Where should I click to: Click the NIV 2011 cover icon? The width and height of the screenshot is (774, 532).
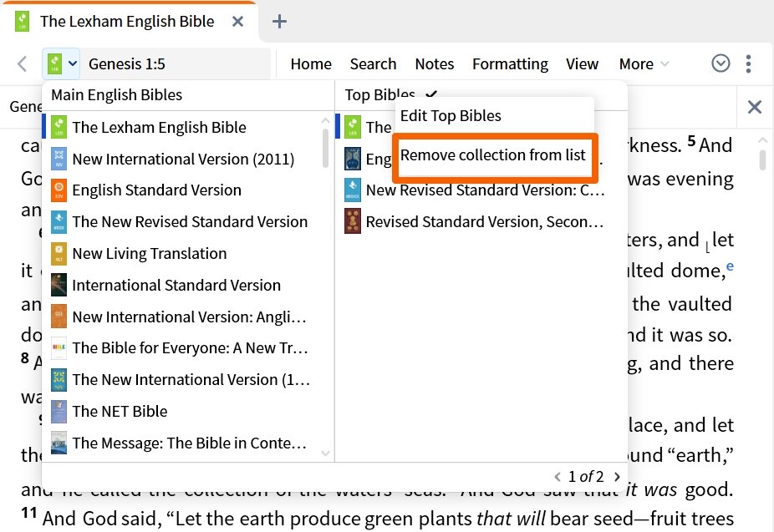pyautogui.click(x=59, y=159)
